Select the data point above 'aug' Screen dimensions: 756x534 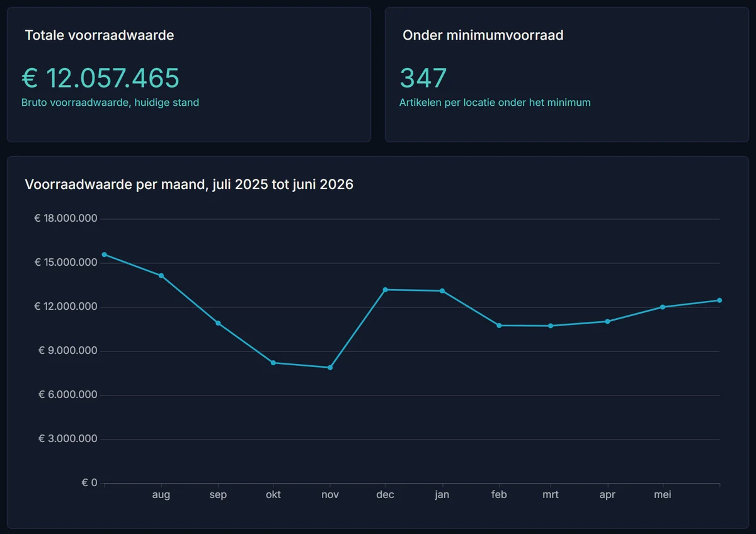[x=161, y=276]
